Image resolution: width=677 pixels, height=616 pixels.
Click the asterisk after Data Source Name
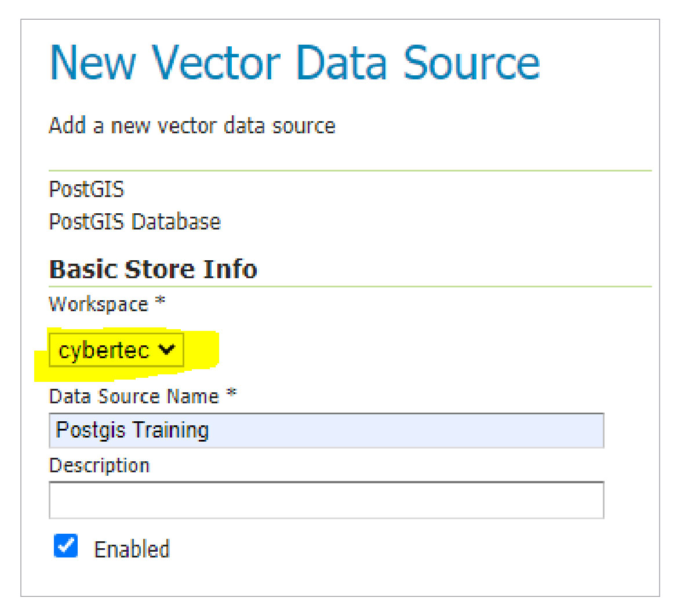point(231,393)
